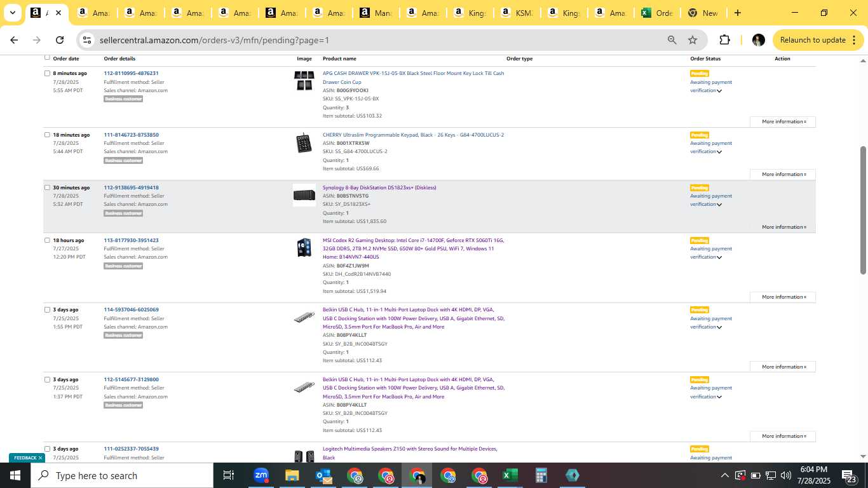The width and height of the screenshot is (868, 488).
Task: Close the active Amazon tab
Action: click(x=58, y=13)
